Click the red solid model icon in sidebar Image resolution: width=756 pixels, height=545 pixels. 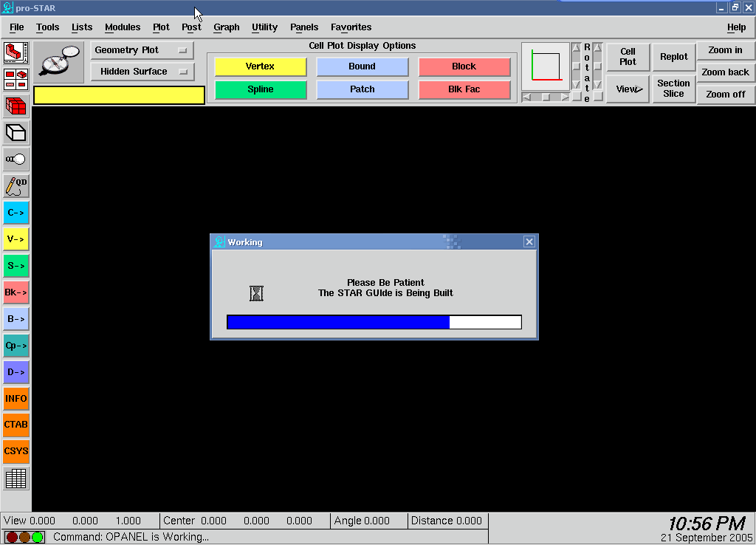[16, 52]
